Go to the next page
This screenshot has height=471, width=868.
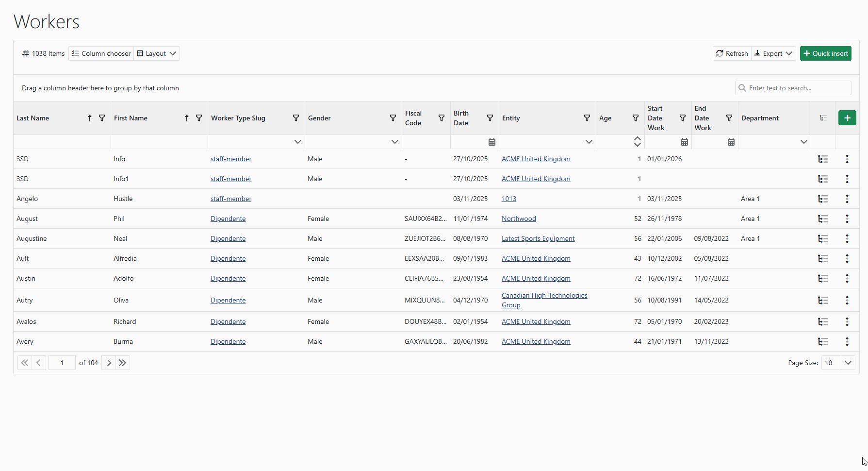click(109, 363)
